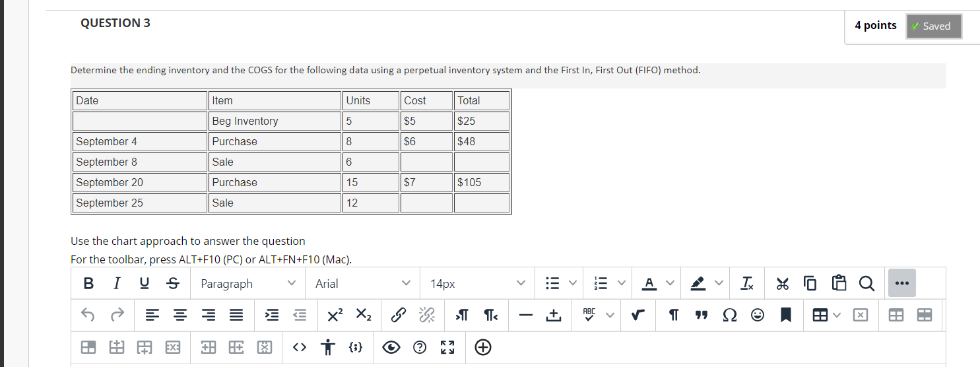
Task: Open the Paragraph format dropdown
Action: click(248, 284)
